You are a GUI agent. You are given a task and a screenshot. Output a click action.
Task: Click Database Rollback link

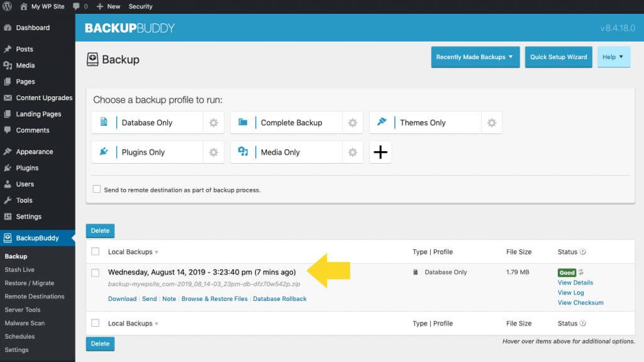pos(280,298)
